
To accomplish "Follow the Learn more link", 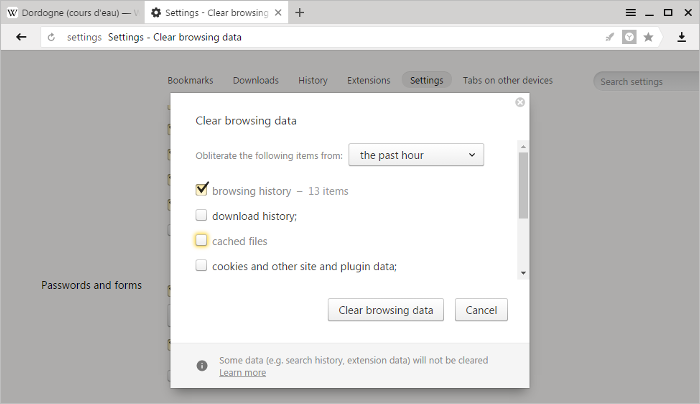I will tap(242, 373).
